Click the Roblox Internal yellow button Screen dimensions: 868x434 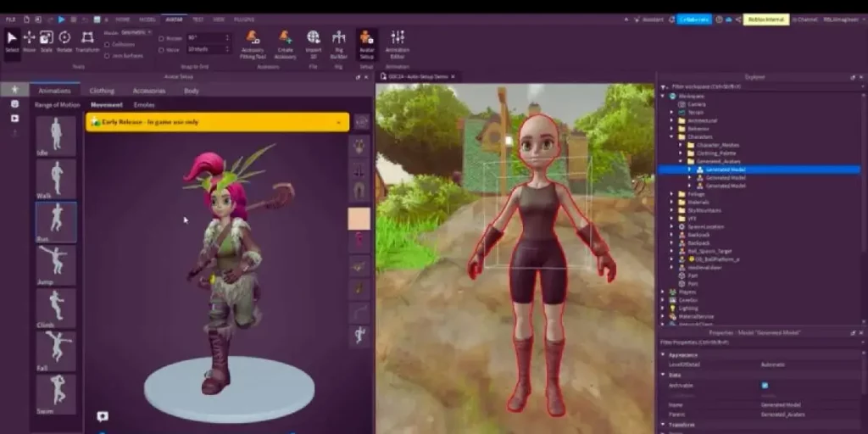click(766, 19)
